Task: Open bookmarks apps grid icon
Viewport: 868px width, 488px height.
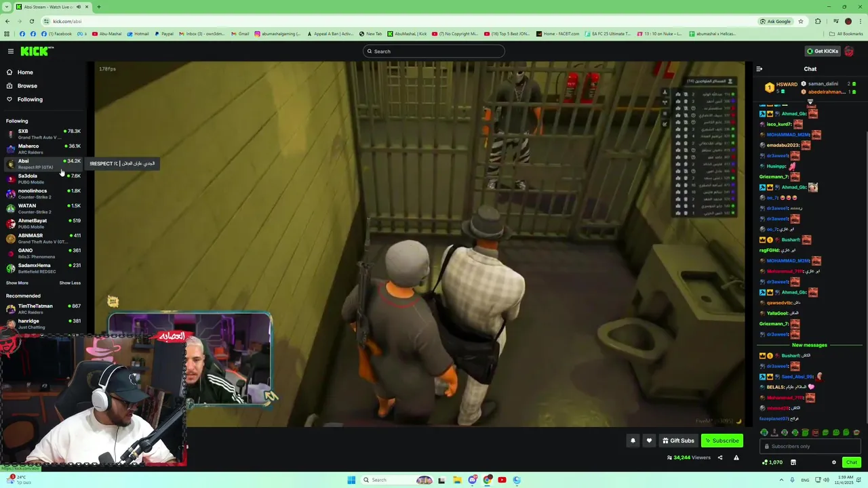Action: click(x=7, y=34)
